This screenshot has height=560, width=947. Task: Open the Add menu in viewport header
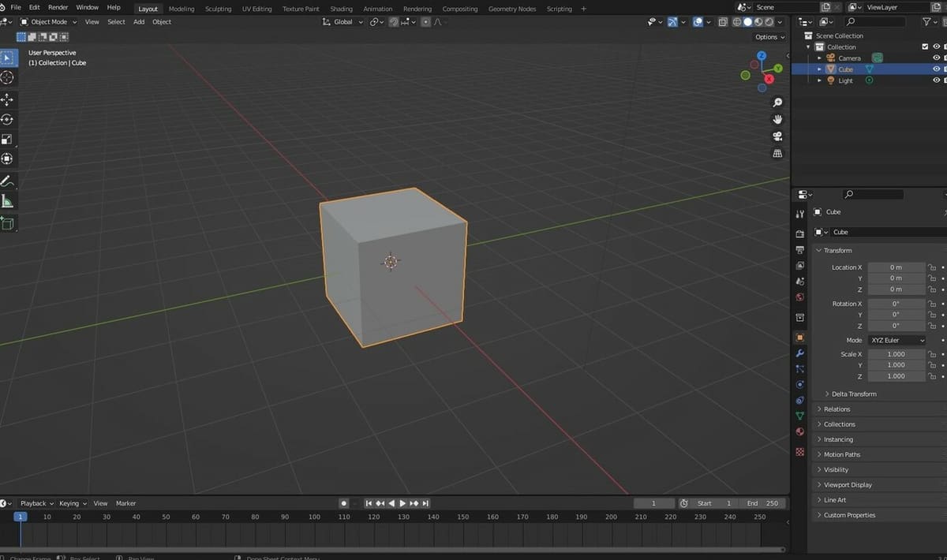coord(139,22)
